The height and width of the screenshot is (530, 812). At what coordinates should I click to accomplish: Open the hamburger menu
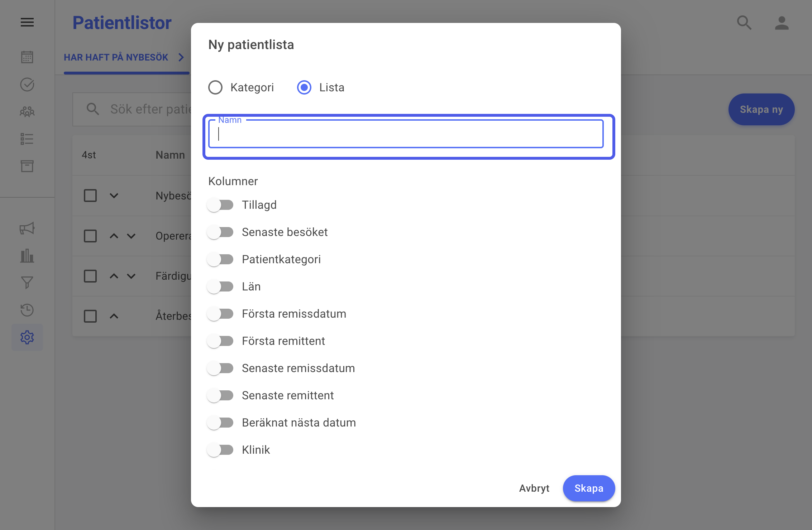click(27, 23)
